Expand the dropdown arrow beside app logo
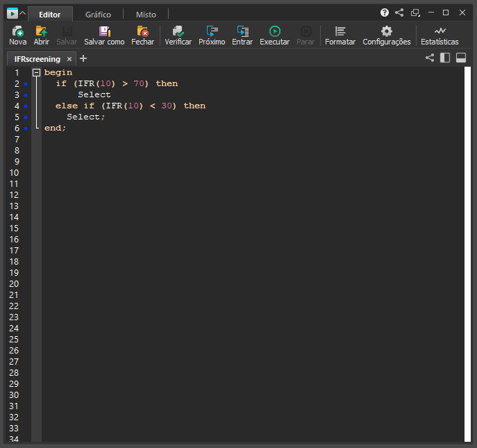The width and height of the screenshot is (477, 448). [23, 13]
